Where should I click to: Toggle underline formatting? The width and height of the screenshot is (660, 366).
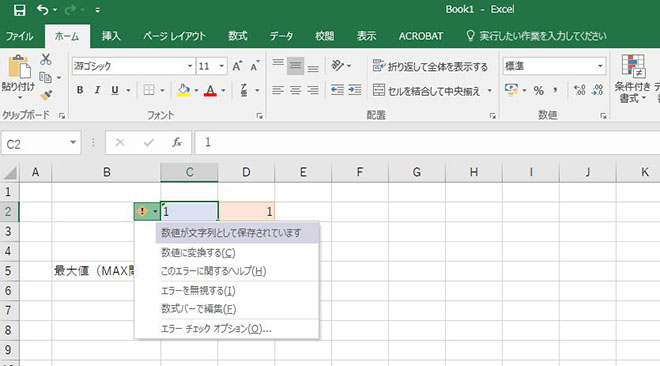(x=114, y=90)
